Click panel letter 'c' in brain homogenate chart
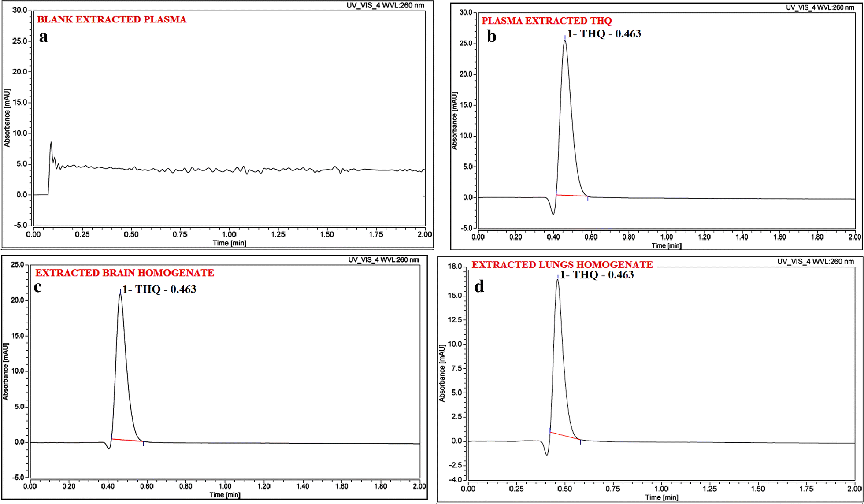 (38, 287)
